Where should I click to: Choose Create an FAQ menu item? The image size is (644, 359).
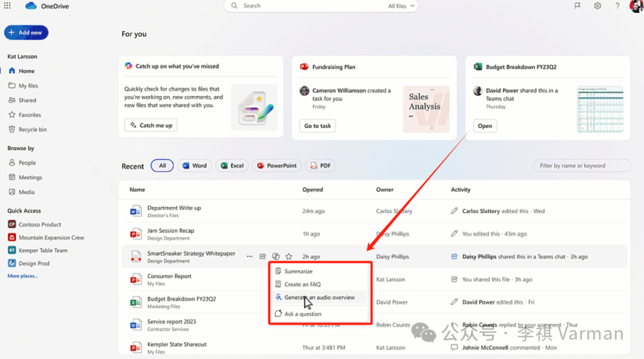coord(318,284)
